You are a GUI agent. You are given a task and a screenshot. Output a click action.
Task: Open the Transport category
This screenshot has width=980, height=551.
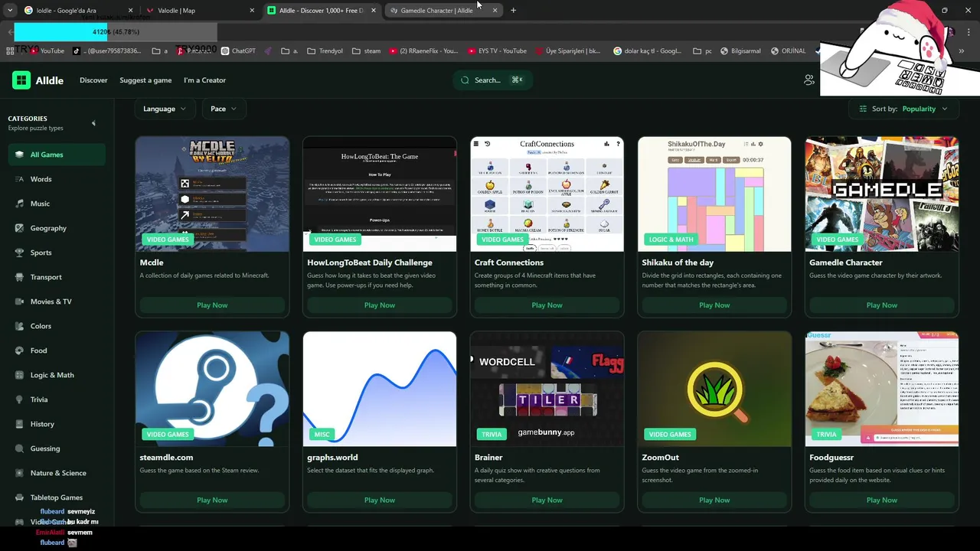click(x=57, y=277)
